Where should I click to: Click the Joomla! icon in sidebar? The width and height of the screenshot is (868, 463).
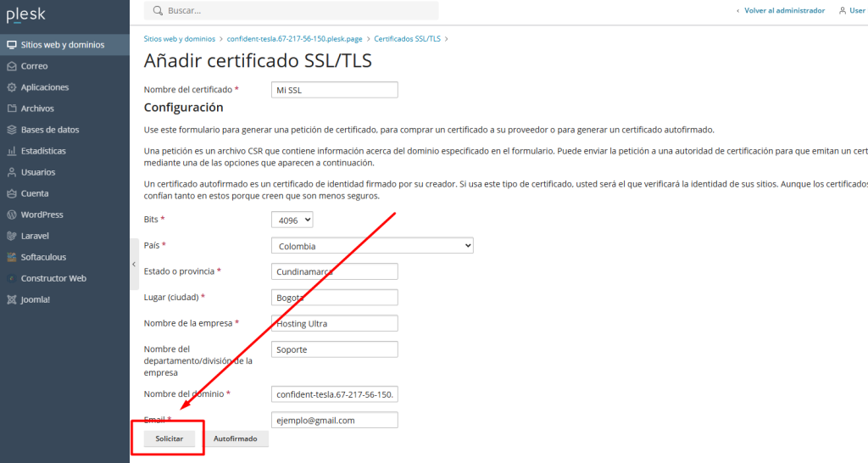pyautogui.click(x=12, y=299)
